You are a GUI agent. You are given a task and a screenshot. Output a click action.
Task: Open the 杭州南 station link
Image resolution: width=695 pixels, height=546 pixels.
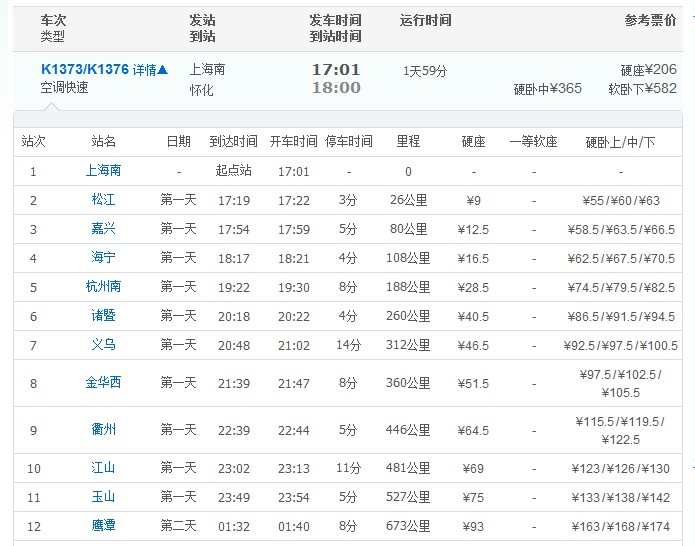point(103,287)
